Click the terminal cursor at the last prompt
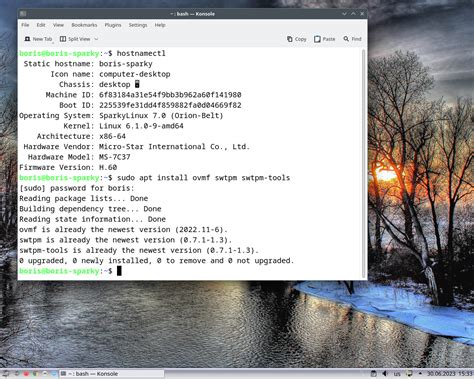This screenshot has height=379, width=474. [119, 271]
